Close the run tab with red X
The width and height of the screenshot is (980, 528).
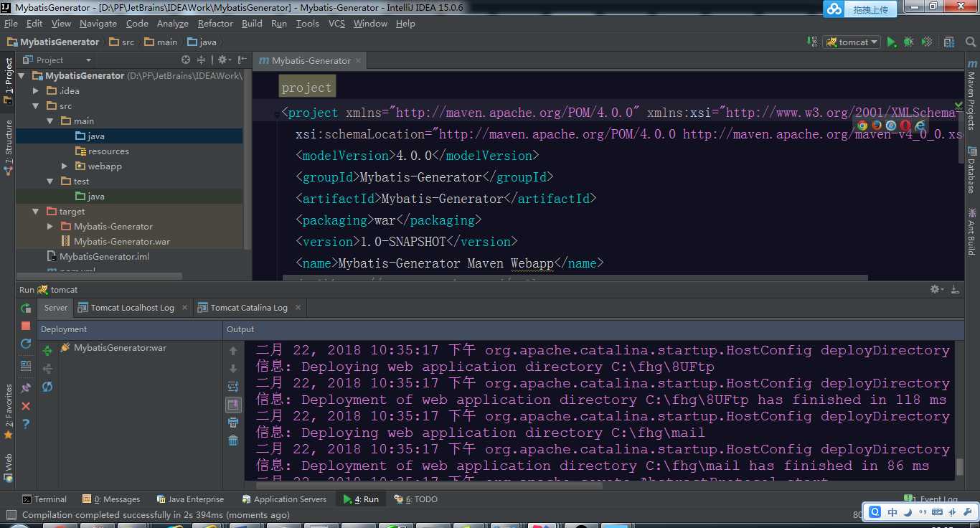pos(26,406)
